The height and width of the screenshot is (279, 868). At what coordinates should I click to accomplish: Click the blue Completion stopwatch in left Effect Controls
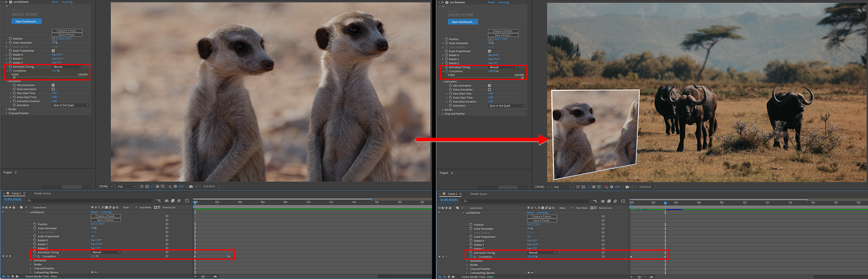(10, 71)
